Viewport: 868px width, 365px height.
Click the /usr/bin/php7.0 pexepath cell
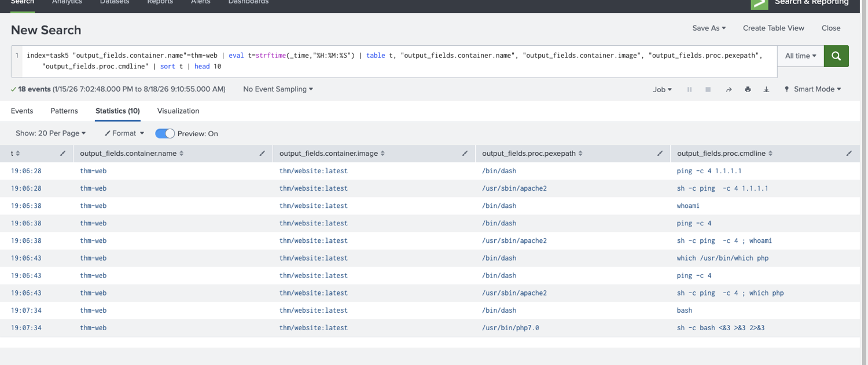(x=510, y=327)
